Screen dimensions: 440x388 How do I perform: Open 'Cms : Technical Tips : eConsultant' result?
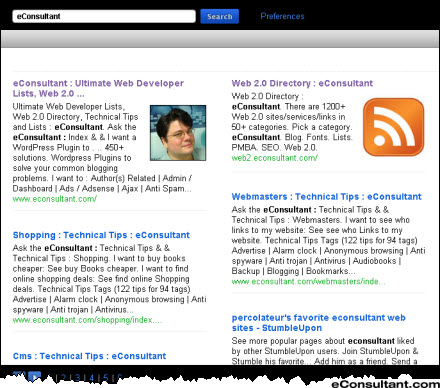tap(89, 356)
